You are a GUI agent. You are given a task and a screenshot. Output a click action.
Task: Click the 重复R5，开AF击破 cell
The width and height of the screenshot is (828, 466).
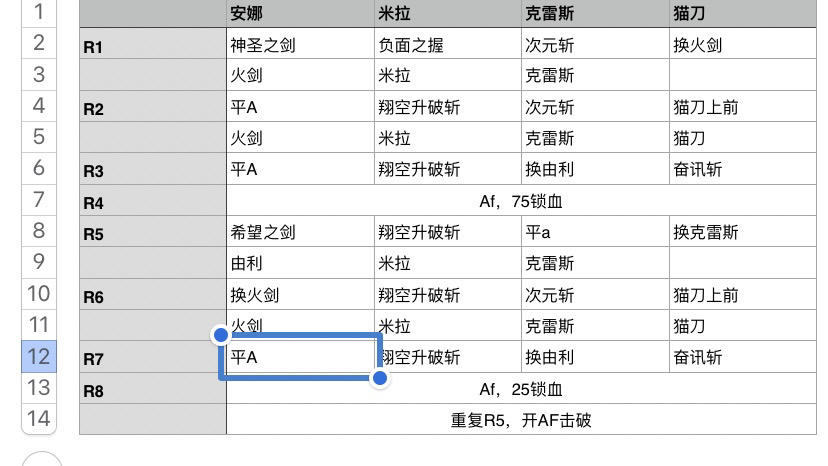pyautogui.click(x=521, y=420)
